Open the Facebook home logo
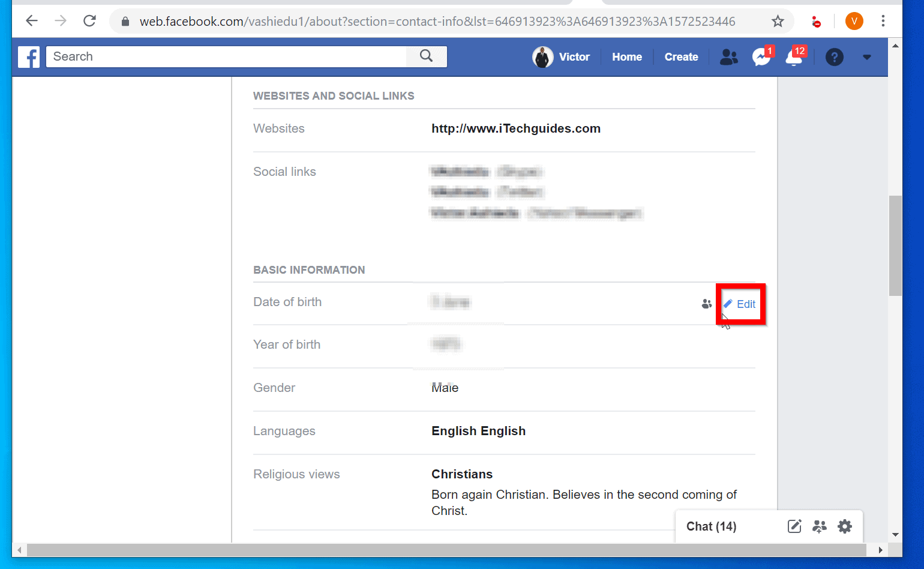 pyautogui.click(x=29, y=56)
